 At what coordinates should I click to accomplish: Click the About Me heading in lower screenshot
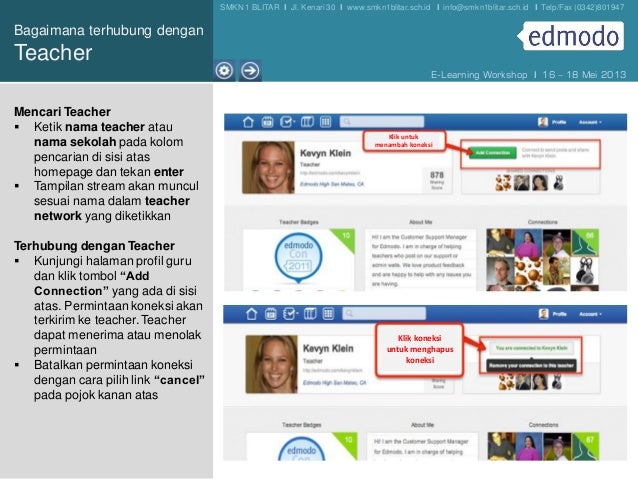422,425
